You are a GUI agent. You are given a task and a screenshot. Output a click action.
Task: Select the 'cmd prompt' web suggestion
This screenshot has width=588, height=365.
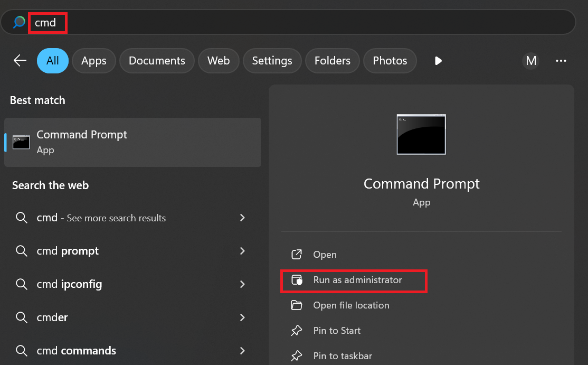coord(132,250)
